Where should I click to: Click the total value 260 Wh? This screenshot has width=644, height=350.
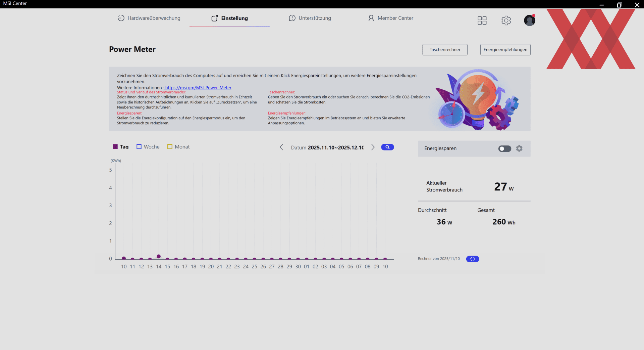tap(504, 222)
